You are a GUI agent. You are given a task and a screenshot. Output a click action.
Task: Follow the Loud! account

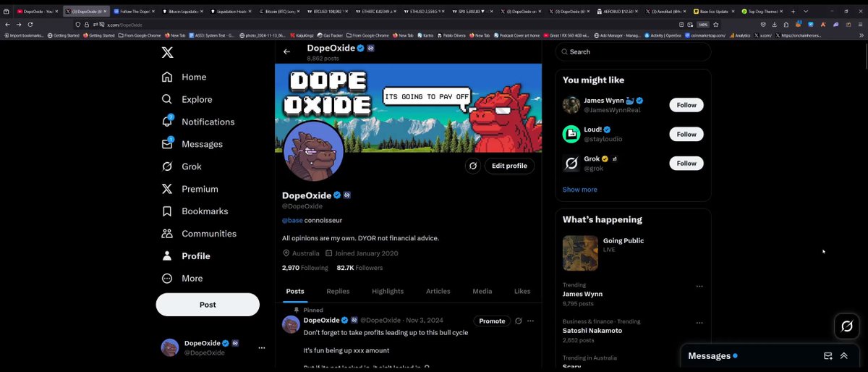[x=686, y=134]
